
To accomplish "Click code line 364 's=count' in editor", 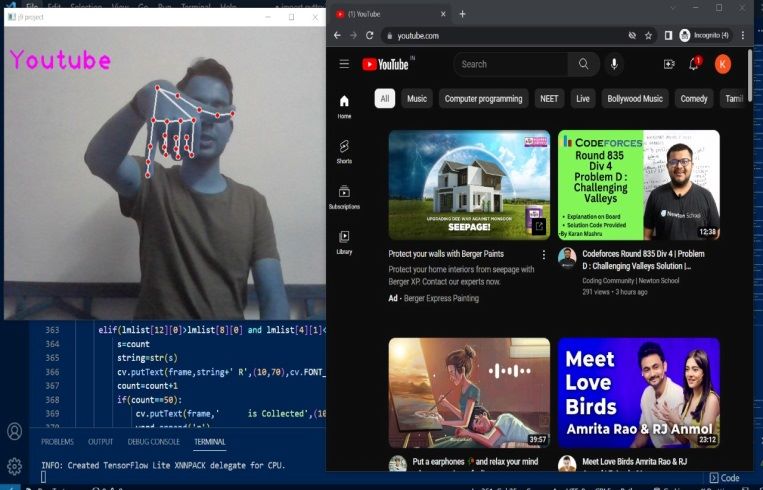I will point(133,344).
